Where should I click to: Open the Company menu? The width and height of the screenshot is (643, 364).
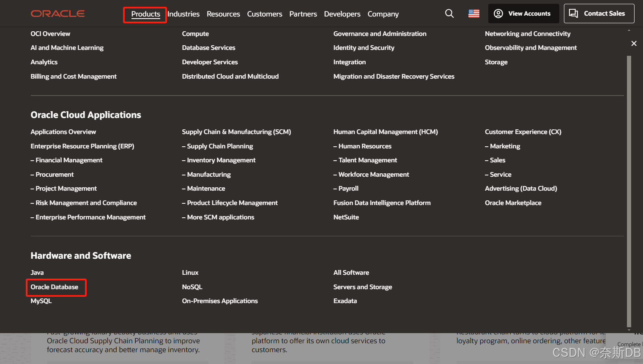[x=383, y=14]
